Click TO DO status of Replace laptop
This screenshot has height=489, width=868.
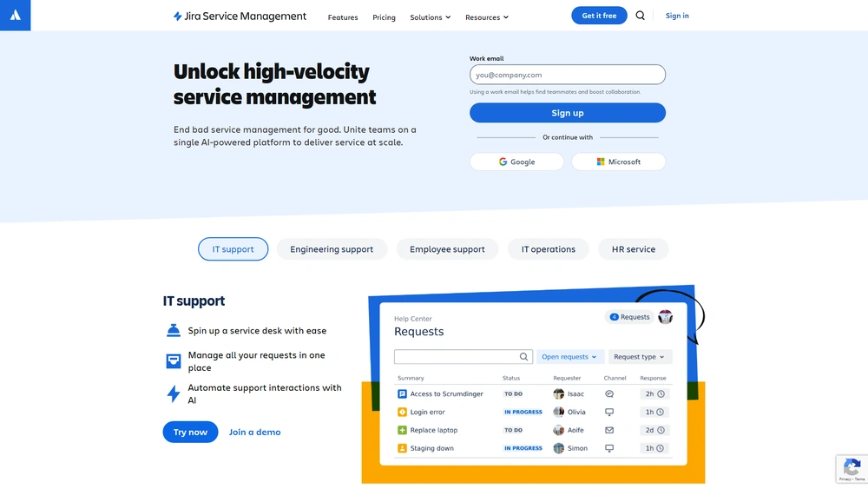(513, 430)
